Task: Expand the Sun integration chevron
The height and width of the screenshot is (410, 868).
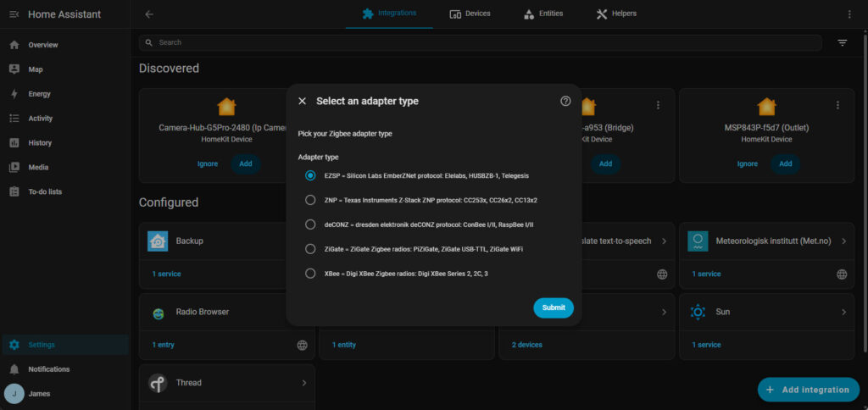Action: click(843, 313)
